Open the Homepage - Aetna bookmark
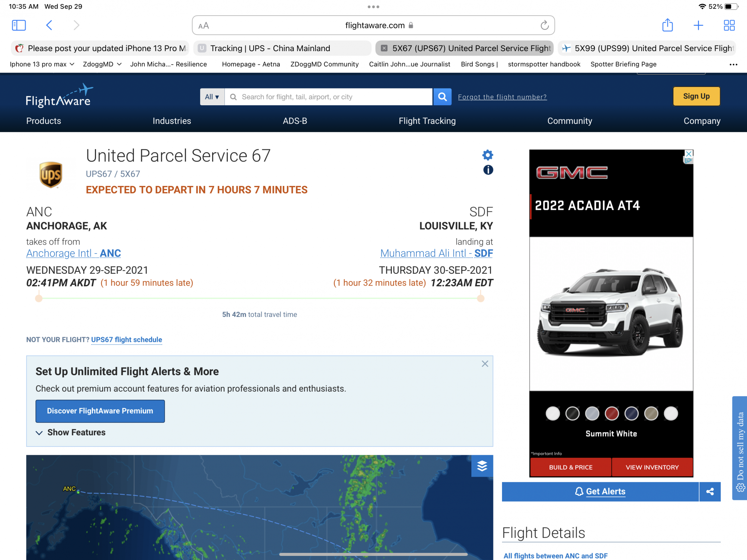The width and height of the screenshot is (747, 560). (x=251, y=64)
